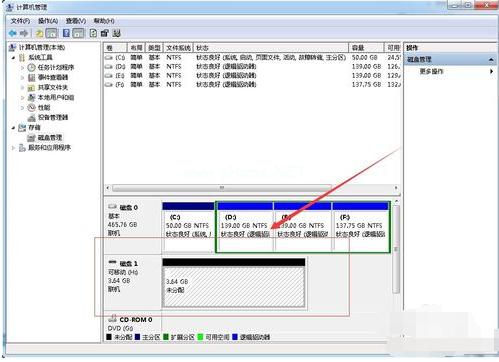Click the Back arrow toolbar icon

click(x=13, y=33)
